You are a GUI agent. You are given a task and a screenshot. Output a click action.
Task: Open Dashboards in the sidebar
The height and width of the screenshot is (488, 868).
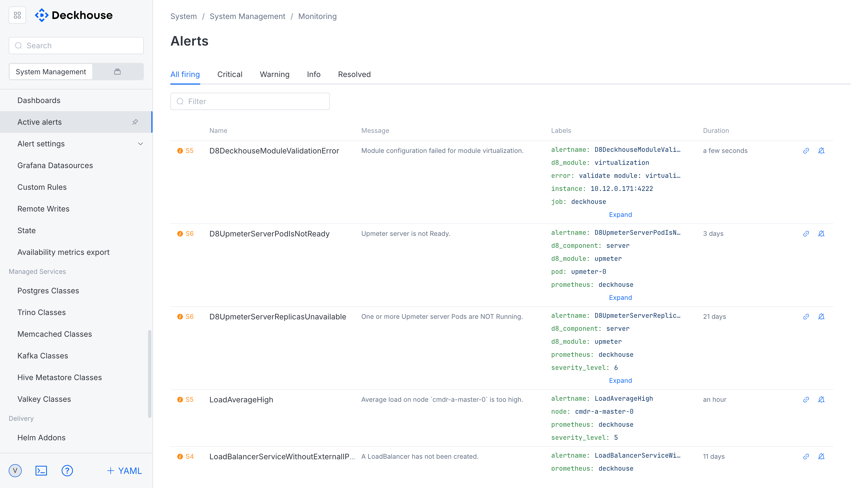click(76, 100)
